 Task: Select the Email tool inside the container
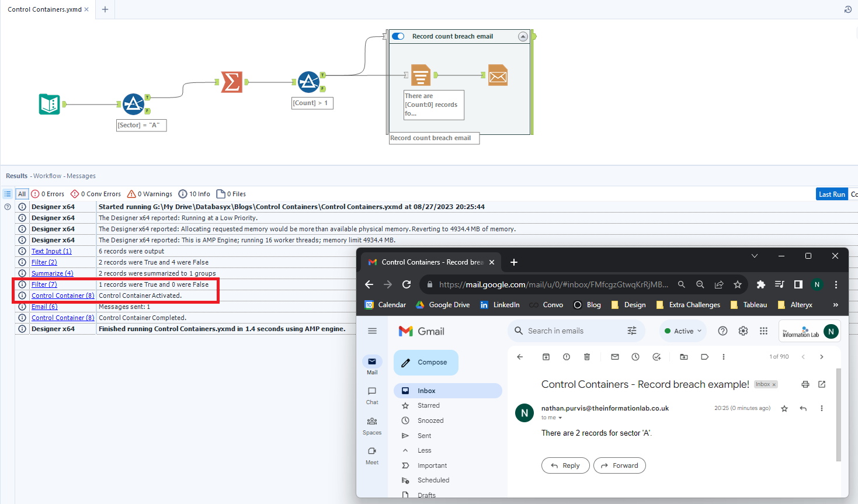click(498, 75)
